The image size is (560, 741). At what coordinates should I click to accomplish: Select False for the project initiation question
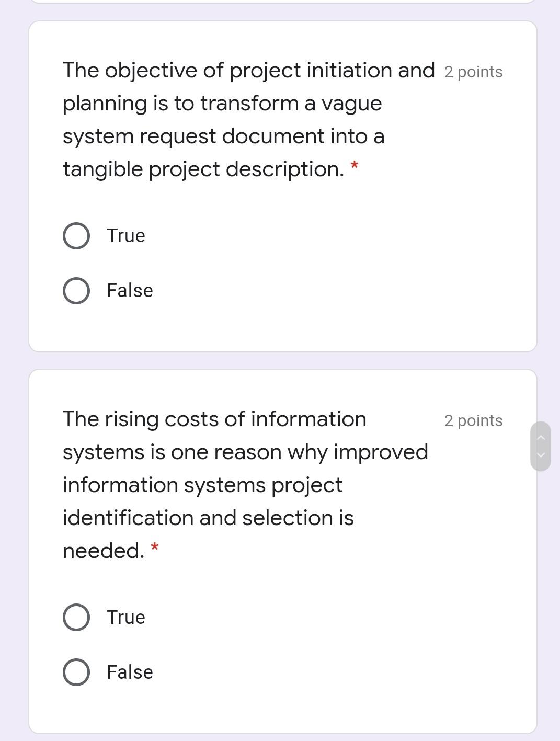(76, 290)
